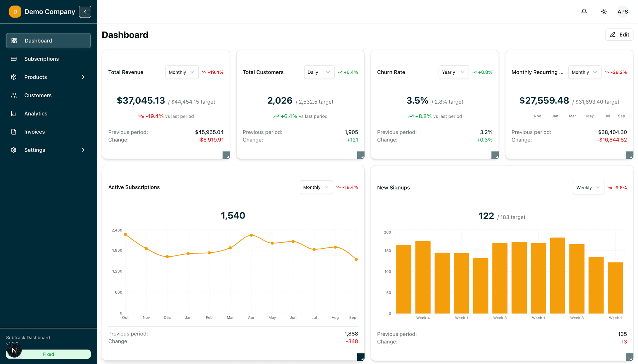Click the Edit dashboard button
Image resolution: width=638 pixels, height=364 pixels.
point(619,35)
